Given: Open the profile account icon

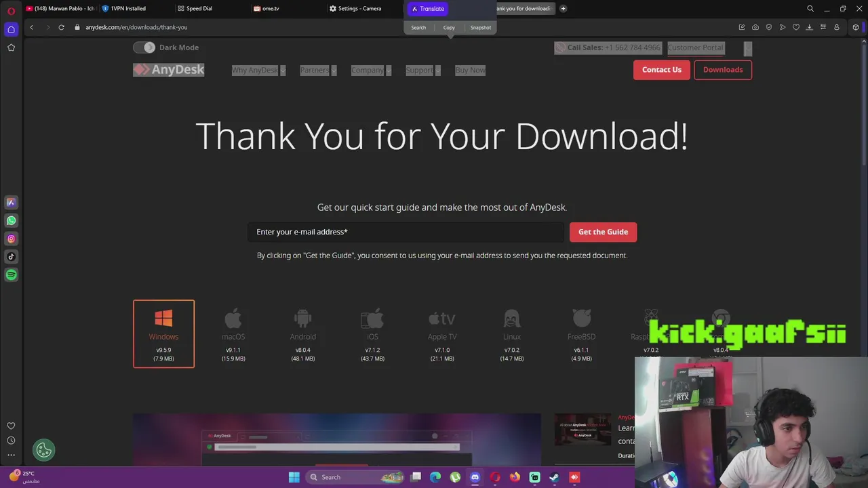Looking at the screenshot, I should coord(837,27).
